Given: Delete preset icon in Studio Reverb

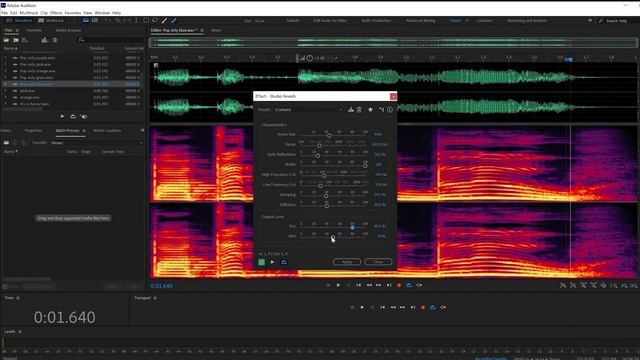Looking at the screenshot, I should [x=359, y=109].
